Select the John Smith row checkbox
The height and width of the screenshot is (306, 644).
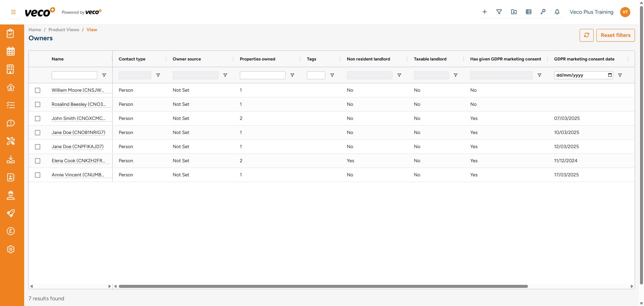pos(38,119)
